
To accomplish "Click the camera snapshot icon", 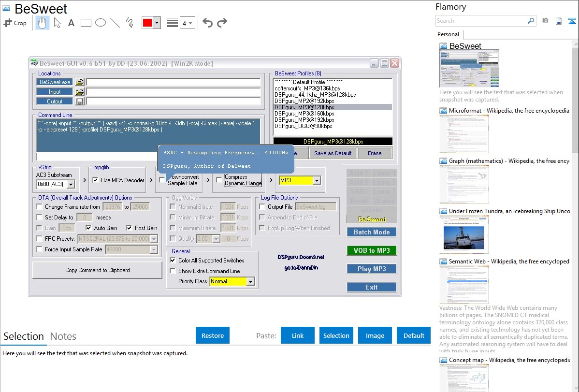I will click(x=545, y=21).
